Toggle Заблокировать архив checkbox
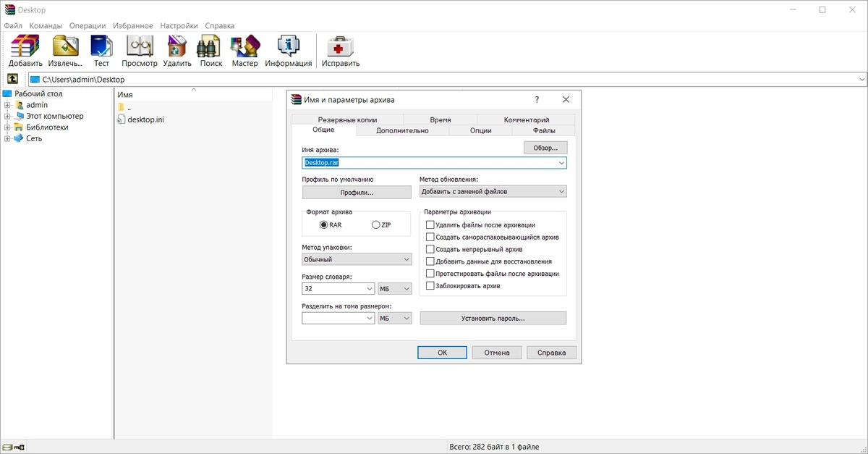The width and height of the screenshot is (868, 454). pos(430,286)
